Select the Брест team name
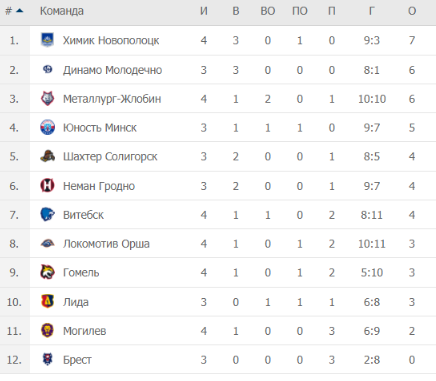Viewport: 436px width, 381px height. pos(77,360)
